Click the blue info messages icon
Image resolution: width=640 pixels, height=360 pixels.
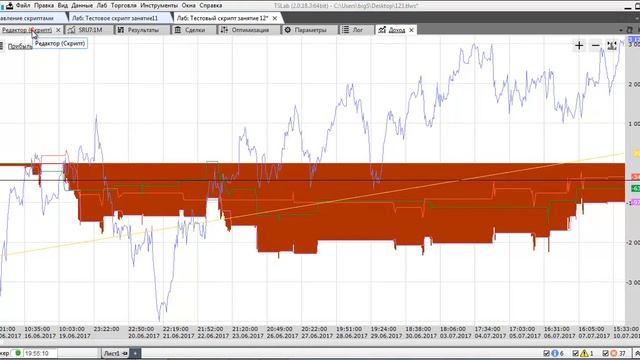tap(555, 353)
